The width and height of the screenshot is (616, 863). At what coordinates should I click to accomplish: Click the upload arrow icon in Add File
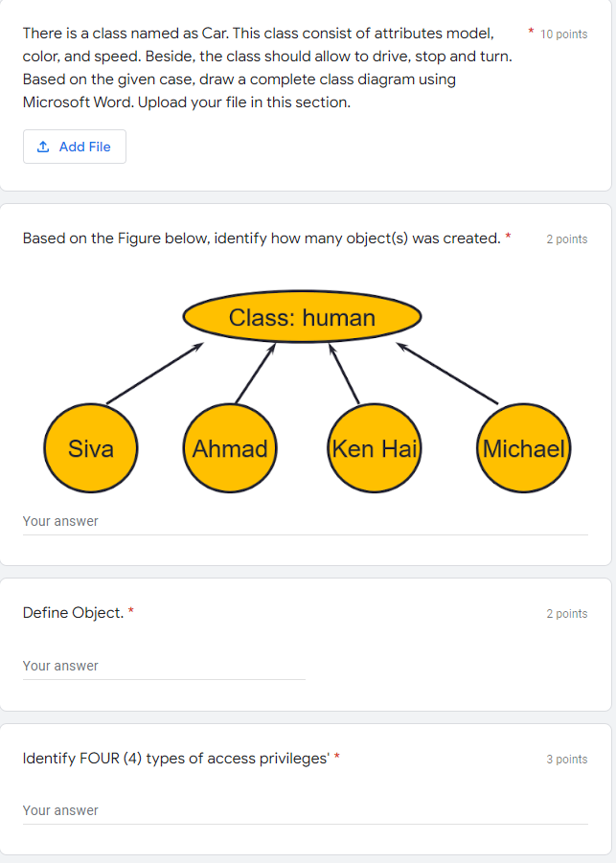[45, 147]
